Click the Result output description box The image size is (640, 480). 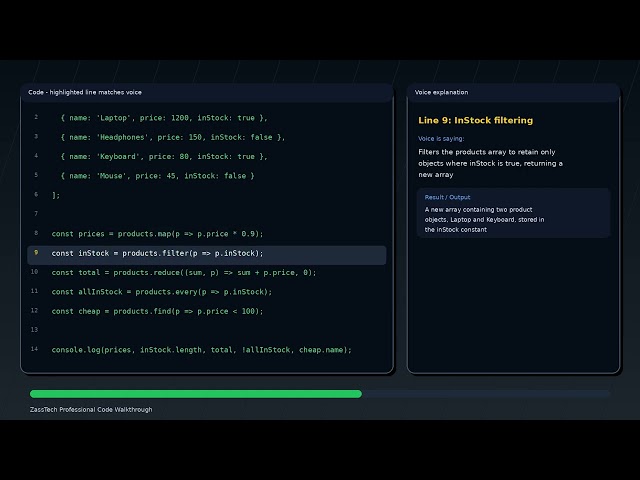(513, 213)
